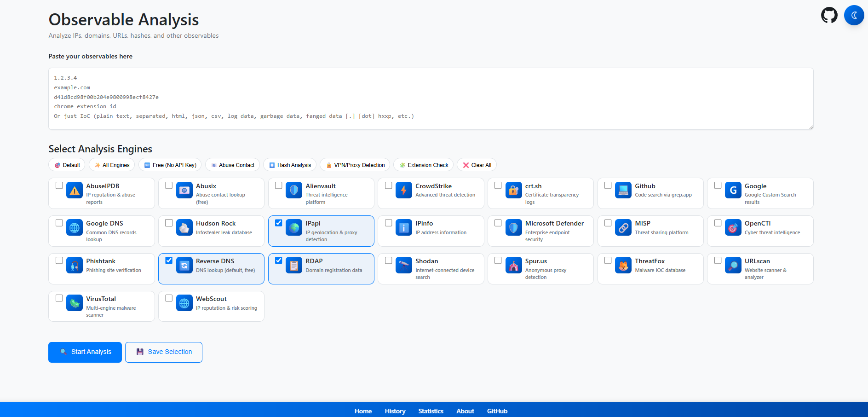The image size is (868, 417).
Task: Click the crt.sh padlock icon
Action: pyautogui.click(x=514, y=190)
